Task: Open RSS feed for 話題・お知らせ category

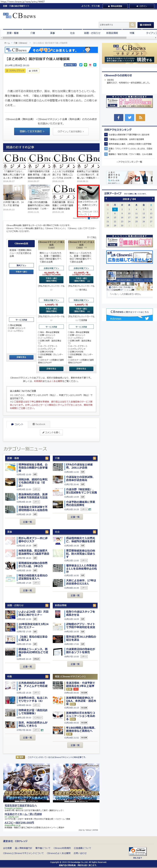Action: coord(47,605)
